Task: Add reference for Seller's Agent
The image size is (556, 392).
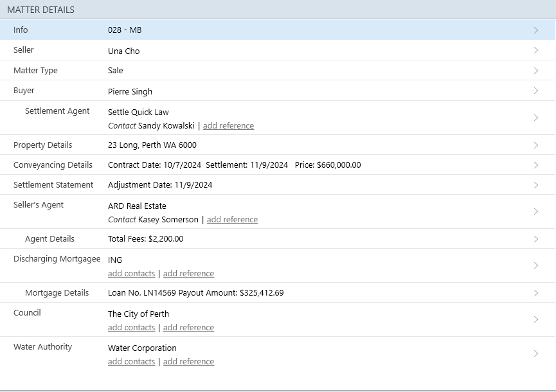Action: (x=232, y=220)
